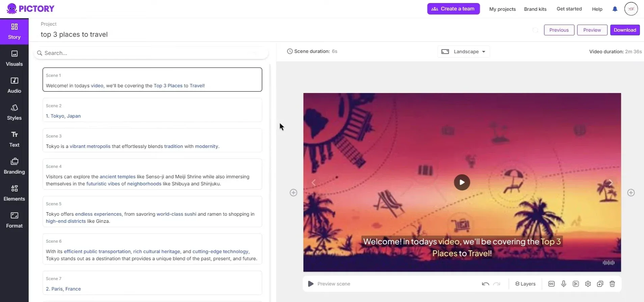This screenshot has width=644, height=302.
Task: Open the Audio sidebar panel
Action: pos(14,85)
